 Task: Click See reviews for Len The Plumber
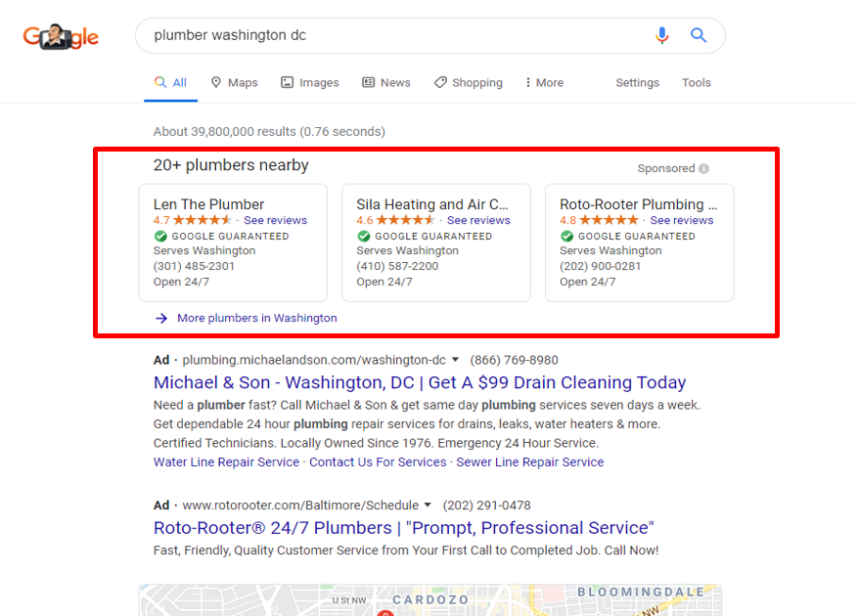click(275, 220)
